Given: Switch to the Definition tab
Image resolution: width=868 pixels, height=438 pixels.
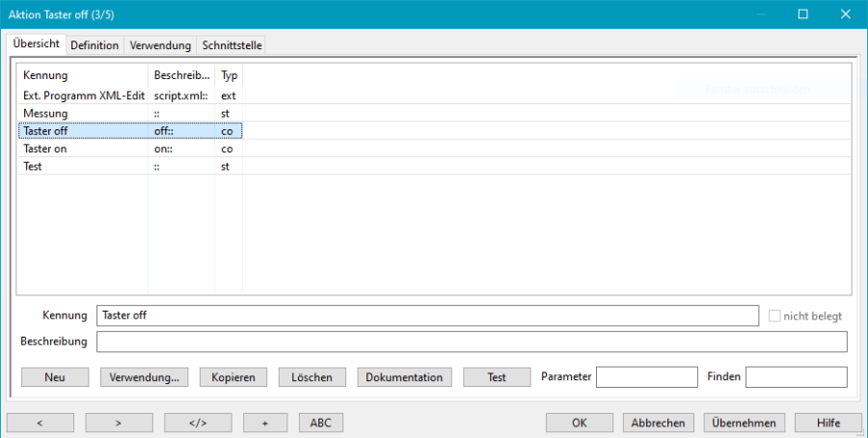Looking at the screenshot, I should (95, 45).
